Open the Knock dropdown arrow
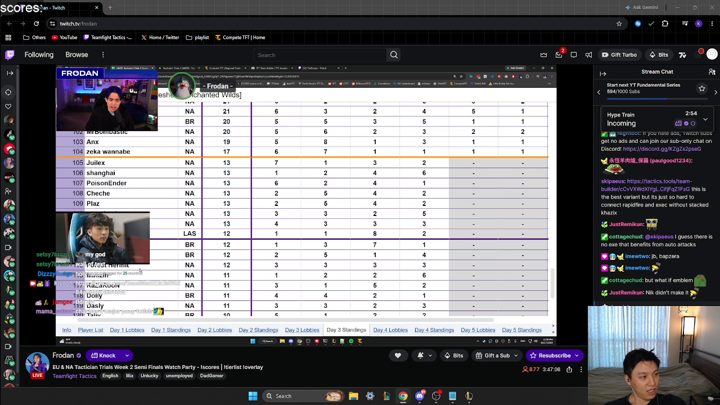 coord(127,355)
